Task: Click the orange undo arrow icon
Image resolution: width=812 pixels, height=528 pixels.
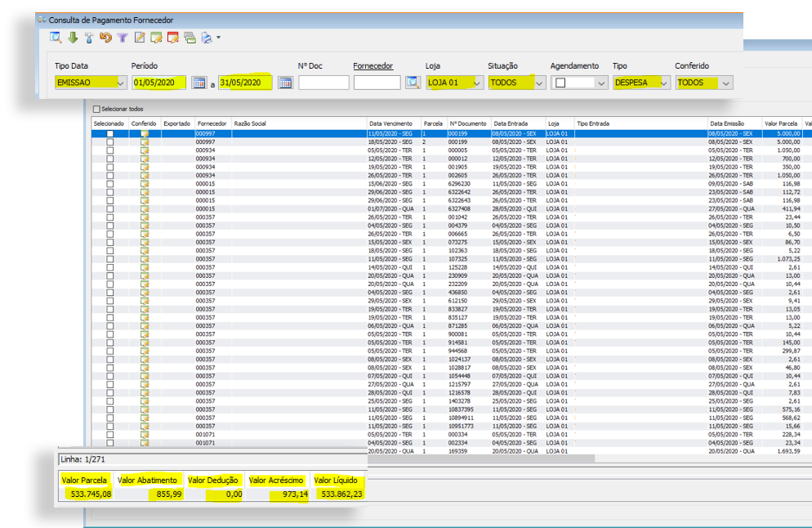Action: 105,38
